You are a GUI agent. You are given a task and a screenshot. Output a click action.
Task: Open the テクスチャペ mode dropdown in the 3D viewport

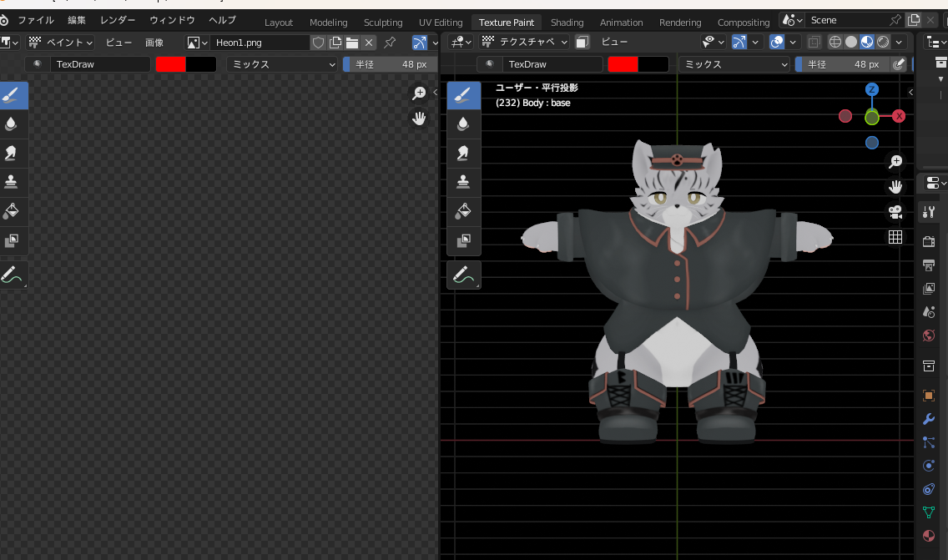pyautogui.click(x=525, y=42)
